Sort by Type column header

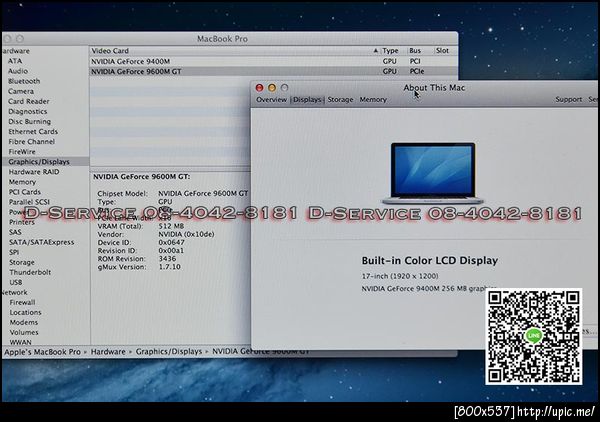click(x=390, y=51)
